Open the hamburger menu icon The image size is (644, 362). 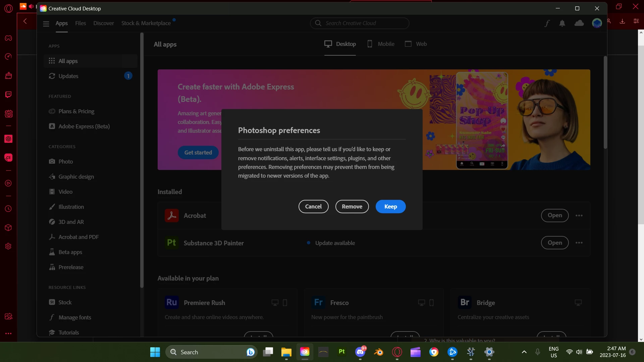(x=46, y=23)
